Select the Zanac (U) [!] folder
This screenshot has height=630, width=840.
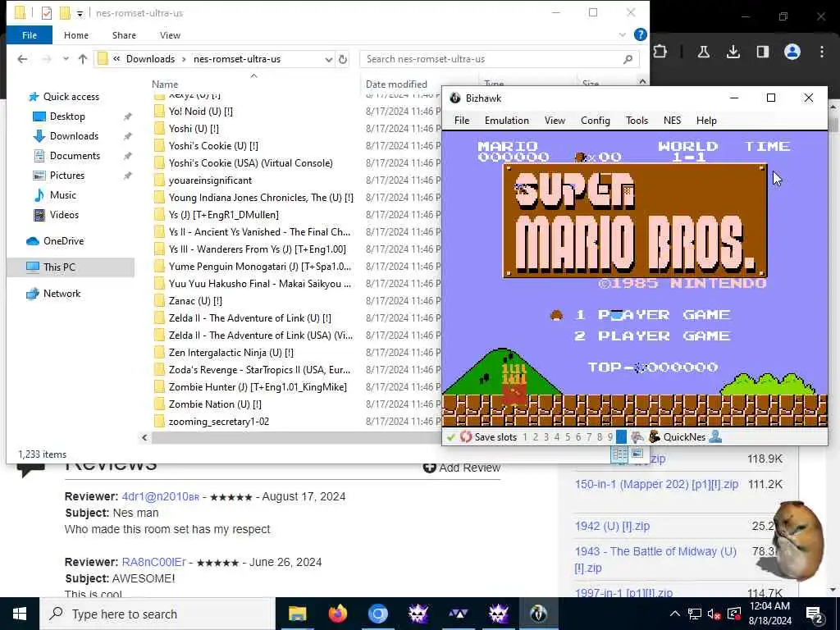[x=195, y=301]
